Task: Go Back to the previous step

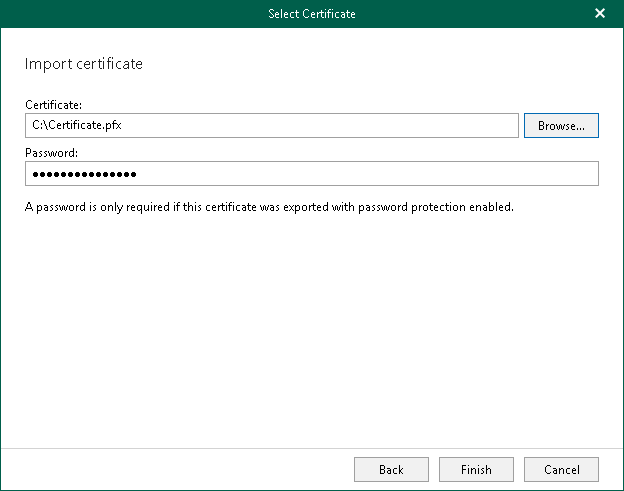Action: [391, 469]
